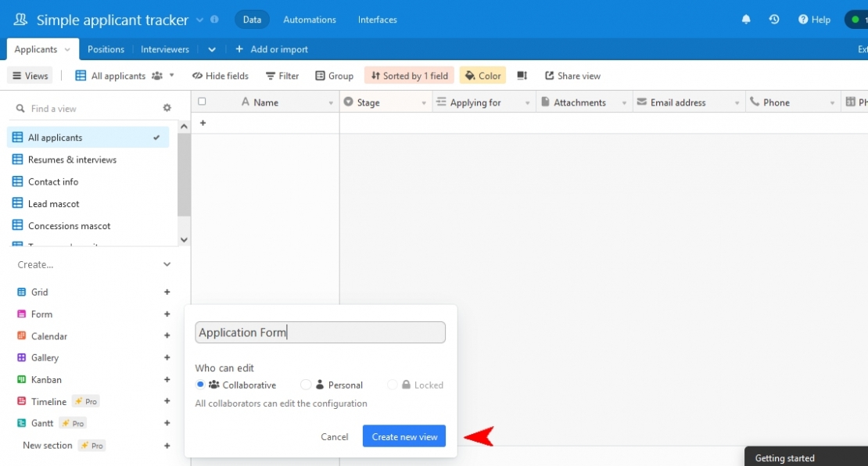Viewport: 868px width, 466px height.
Task: Click the Application Form name input field
Action: click(320, 332)
